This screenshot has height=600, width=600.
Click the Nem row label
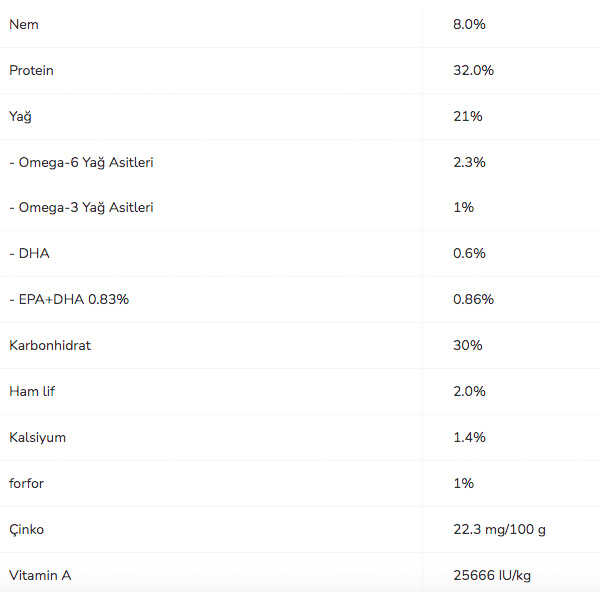pos(24,24)
